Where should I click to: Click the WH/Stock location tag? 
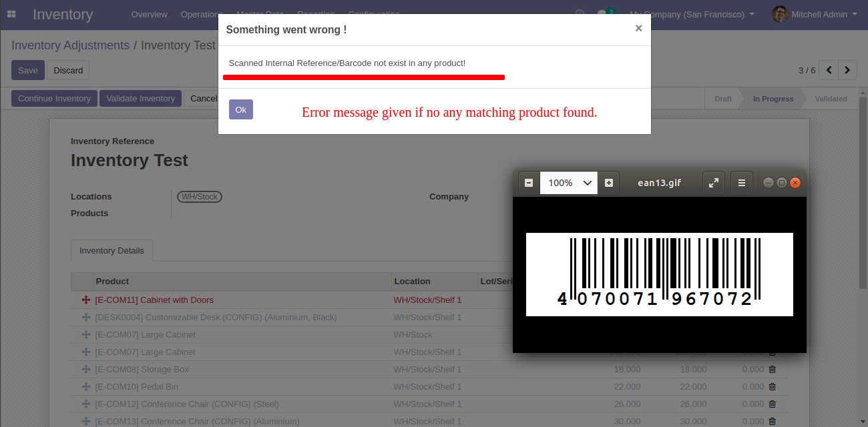pos(199,197)
